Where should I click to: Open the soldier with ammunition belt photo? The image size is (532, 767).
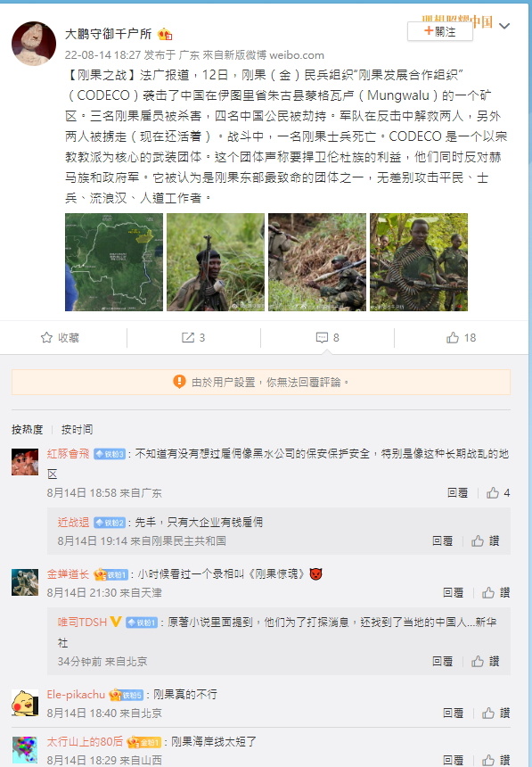(x=419, y=262)
